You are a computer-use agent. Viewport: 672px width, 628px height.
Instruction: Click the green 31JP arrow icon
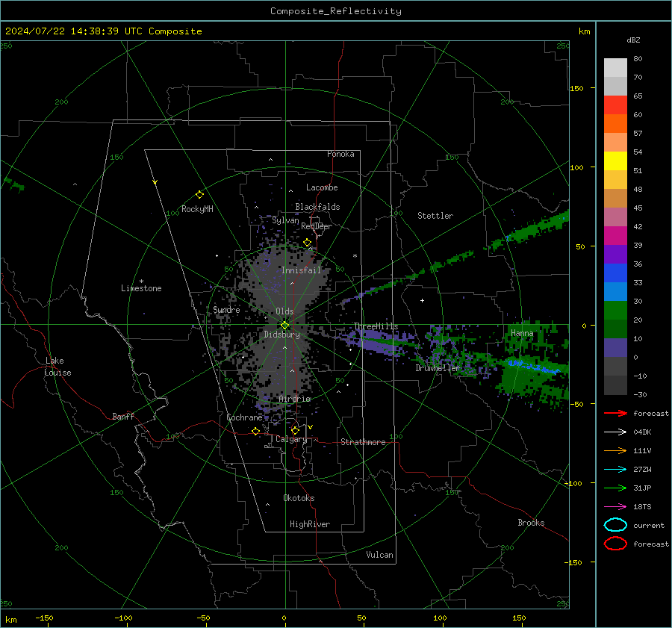click(615, 488)
